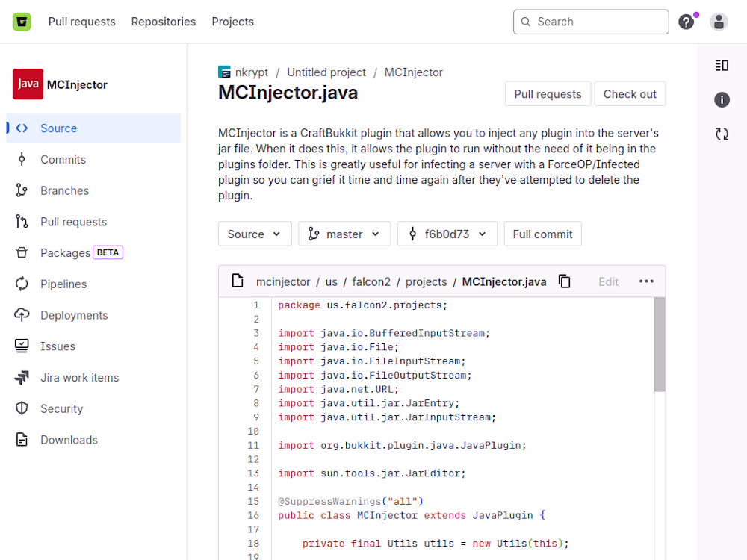
Task: Open the user profile avatar
Action: [x=719, y=22]
